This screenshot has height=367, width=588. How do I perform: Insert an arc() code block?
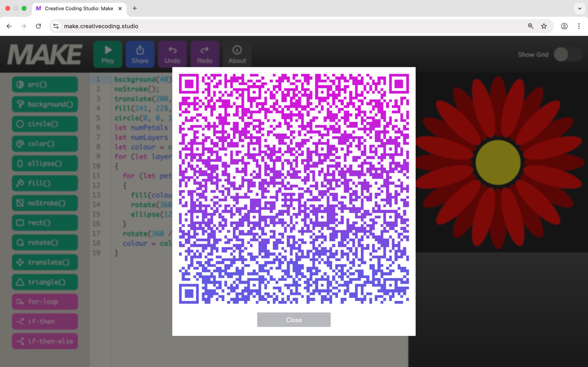(x=45, y=85)
